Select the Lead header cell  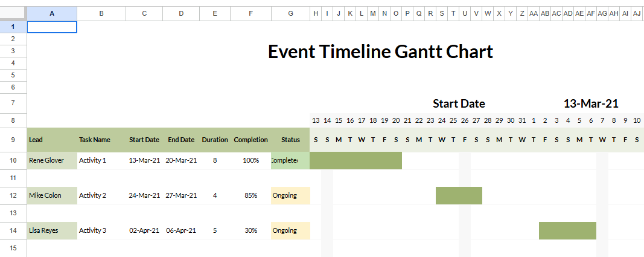52,140
